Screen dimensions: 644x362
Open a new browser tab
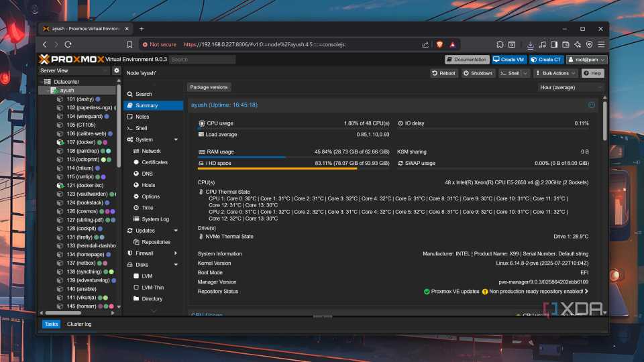tap(142, 29)
